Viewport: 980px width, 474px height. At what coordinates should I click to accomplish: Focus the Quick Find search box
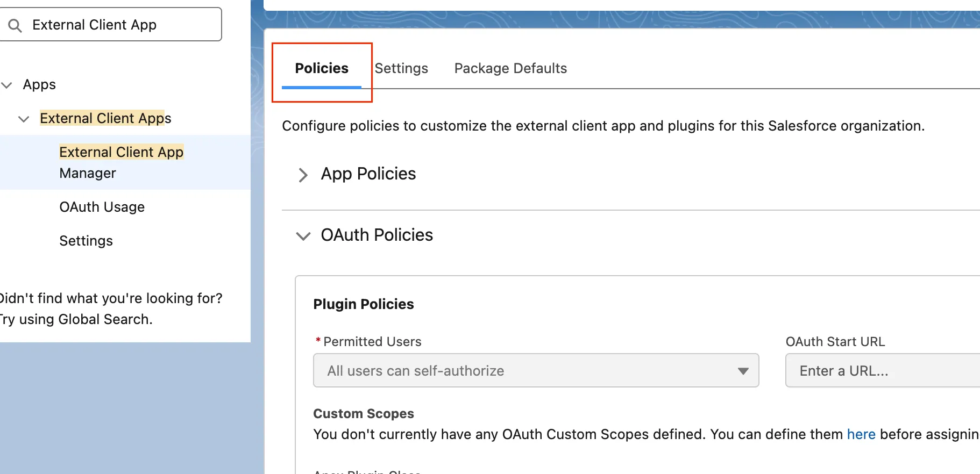click(118, 25)
